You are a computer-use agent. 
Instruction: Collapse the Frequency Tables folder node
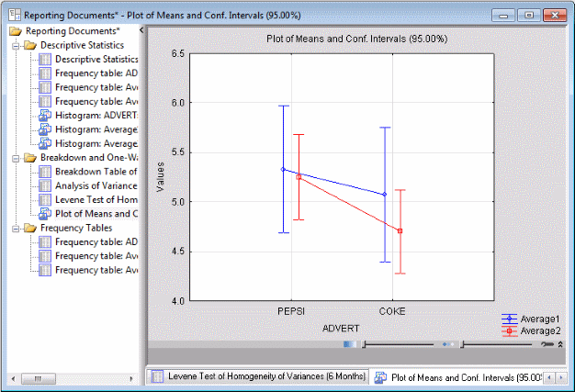pos(16,229)
